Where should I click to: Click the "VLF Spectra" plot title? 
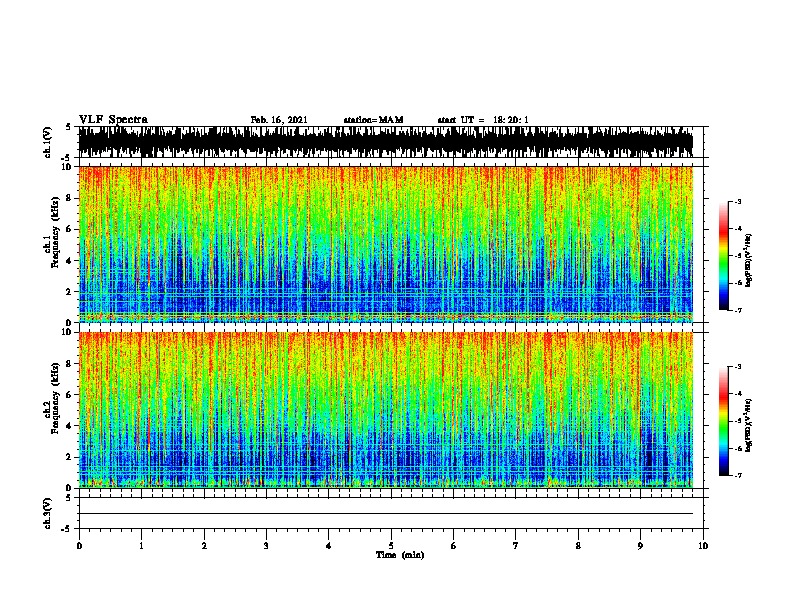click(113, 120)
